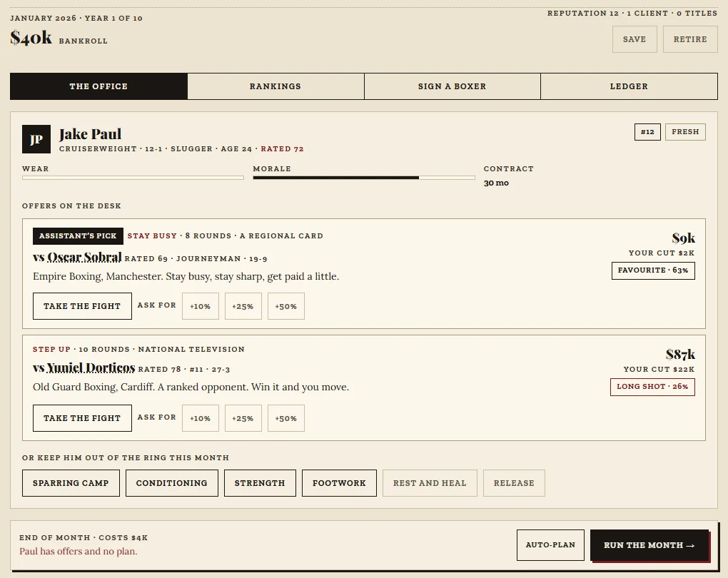The image size is (728, 578).
Task: Open opponent Yuniel Dorticos's name link
Action: pyautogui.click(x=91, y=368)
